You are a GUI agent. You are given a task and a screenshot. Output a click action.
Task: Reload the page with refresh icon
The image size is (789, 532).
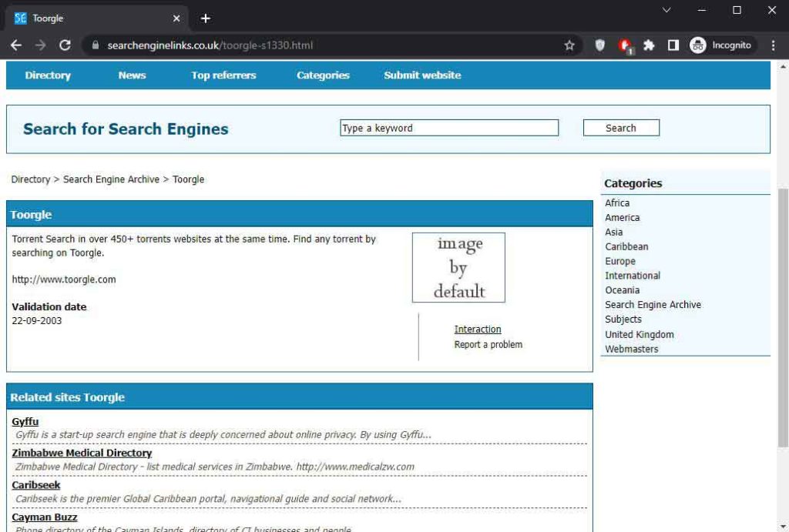point(65,45)
